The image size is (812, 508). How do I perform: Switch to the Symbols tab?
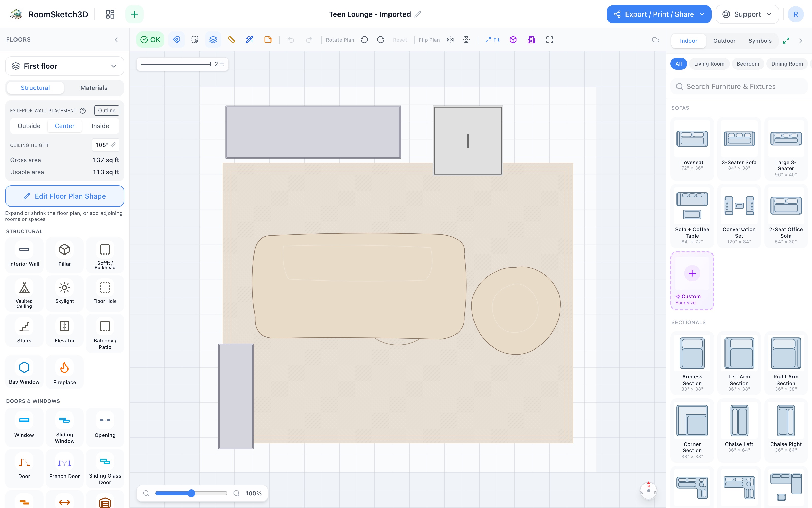760,41
